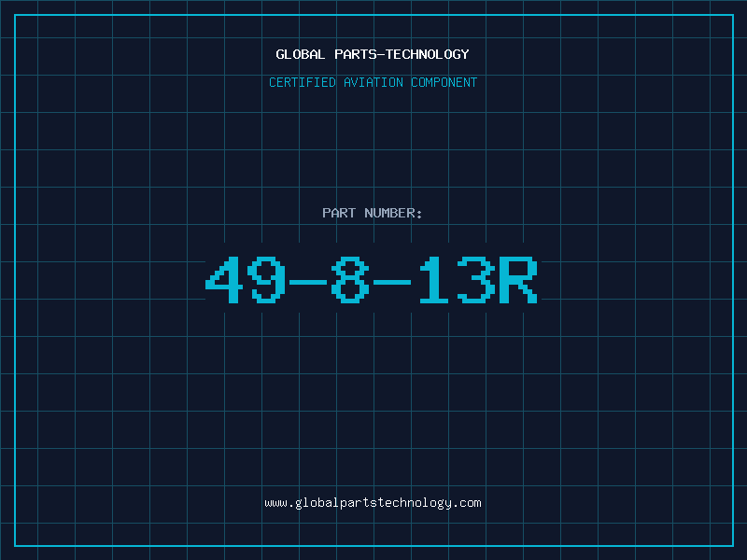Select the CERTIFIED AVIATION COMPONENT subtitle
Image resolution: width=747 pixels, height=560 pixels.
point(373,82)
